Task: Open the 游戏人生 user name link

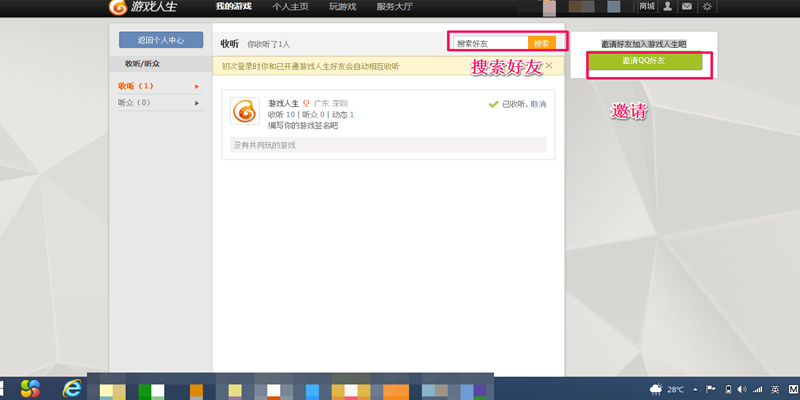Action: (283, 104)
